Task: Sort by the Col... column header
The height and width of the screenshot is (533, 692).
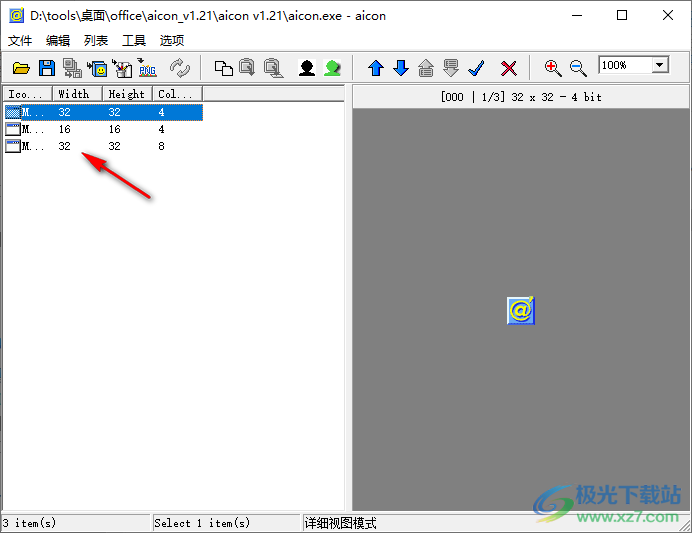Action: [177, 94]
